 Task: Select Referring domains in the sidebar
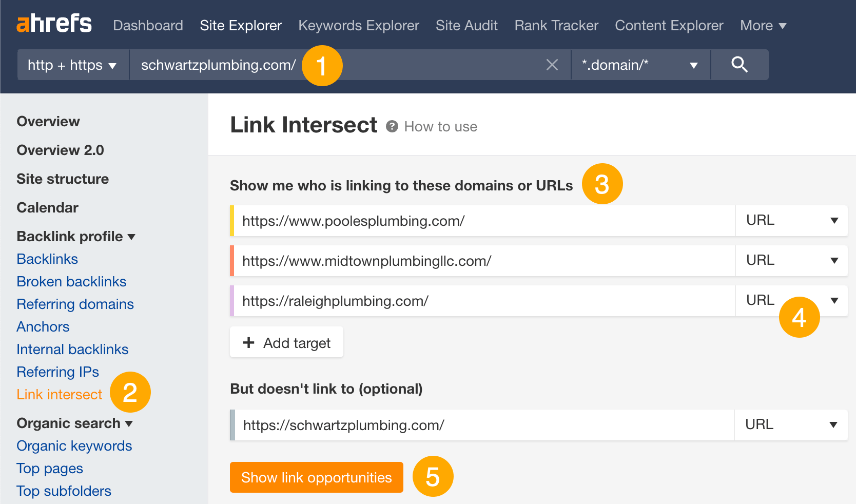75,304
